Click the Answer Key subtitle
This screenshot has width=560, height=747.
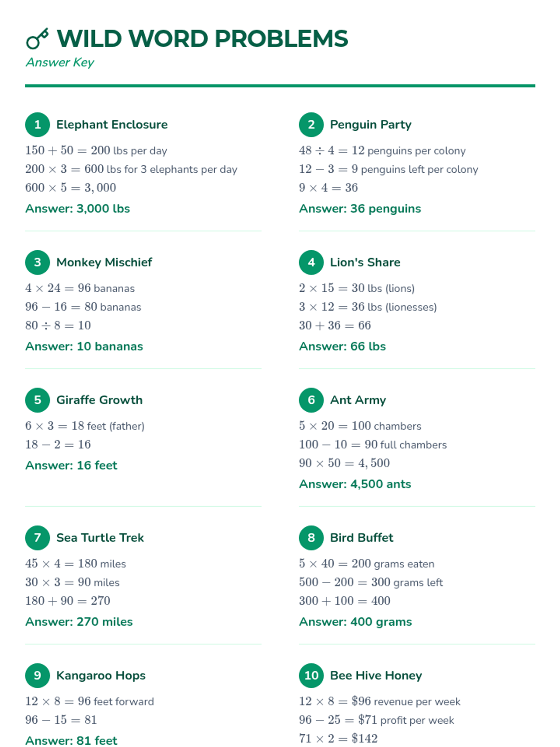(60, 63)
